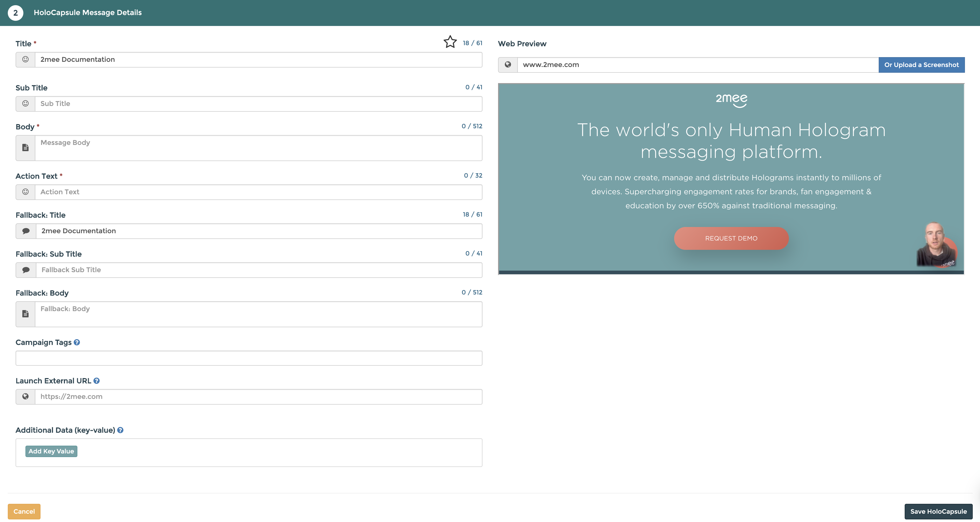Click the HoloCapsule Message Details heading

point(88,12)
